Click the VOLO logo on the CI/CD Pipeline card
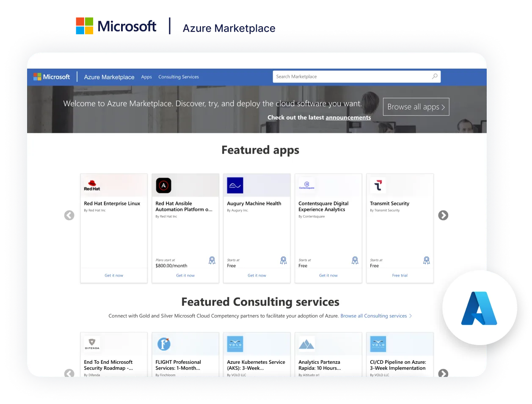Screen dimensions: 532x404 point(378,344)
